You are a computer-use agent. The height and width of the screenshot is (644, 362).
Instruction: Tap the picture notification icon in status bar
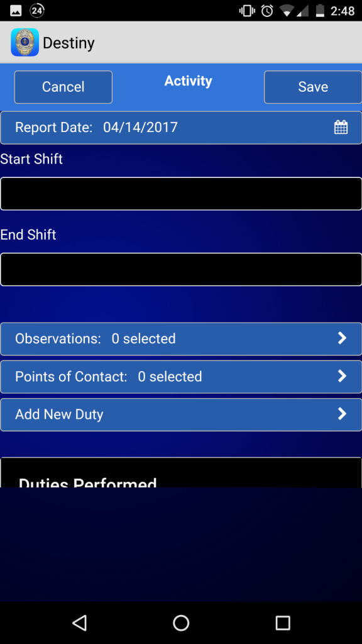(x=16, y=11)
